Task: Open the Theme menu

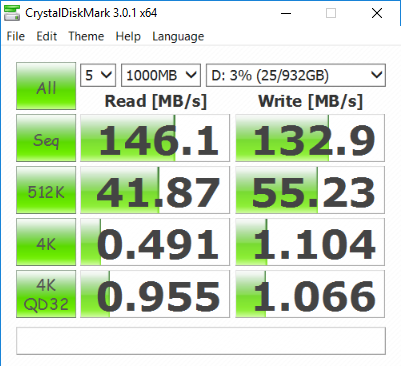Action: 86,36
